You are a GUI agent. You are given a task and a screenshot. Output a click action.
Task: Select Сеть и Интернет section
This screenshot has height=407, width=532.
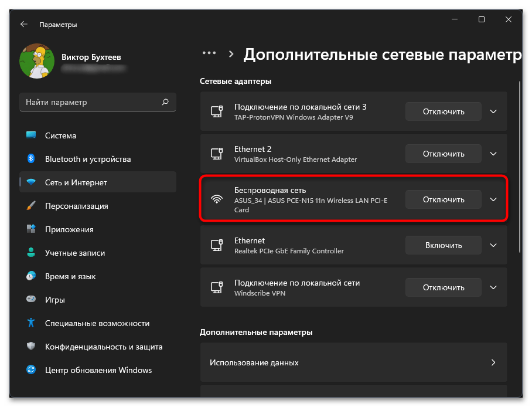98,182
